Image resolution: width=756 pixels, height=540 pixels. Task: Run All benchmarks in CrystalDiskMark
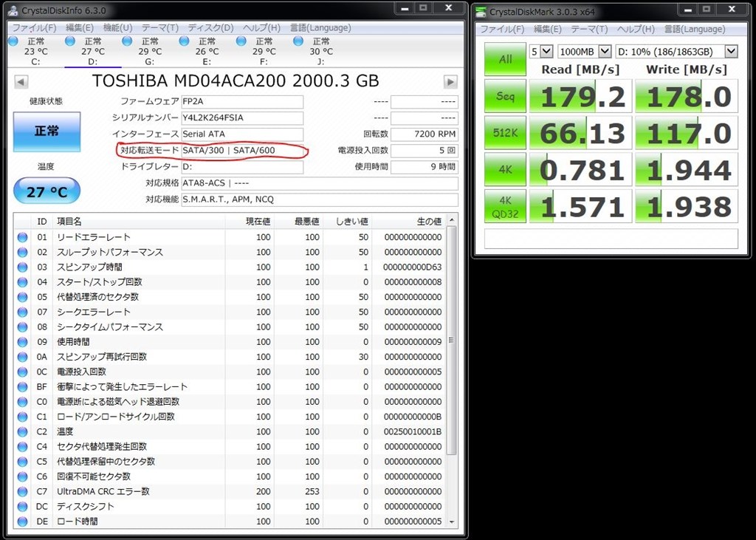point(505,59)
